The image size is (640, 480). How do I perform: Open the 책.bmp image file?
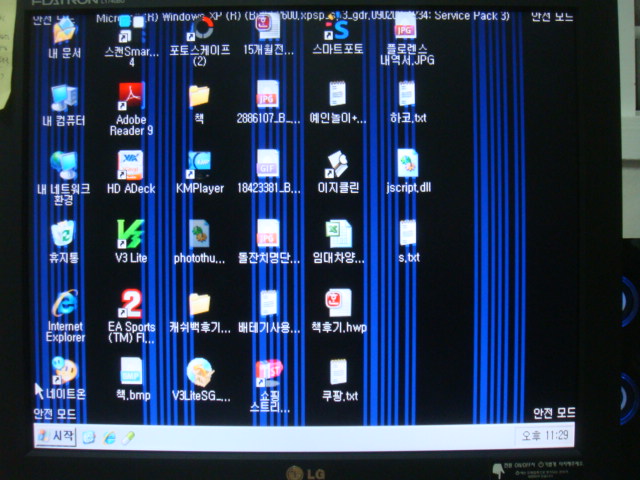(x=132, y=373)
